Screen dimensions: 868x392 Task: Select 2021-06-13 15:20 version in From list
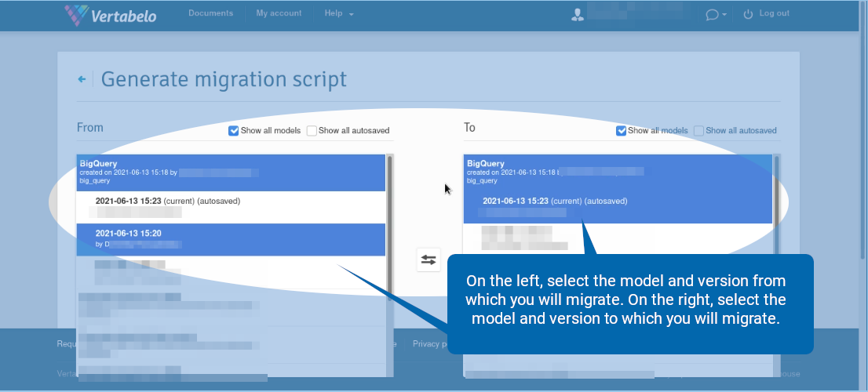231,239
